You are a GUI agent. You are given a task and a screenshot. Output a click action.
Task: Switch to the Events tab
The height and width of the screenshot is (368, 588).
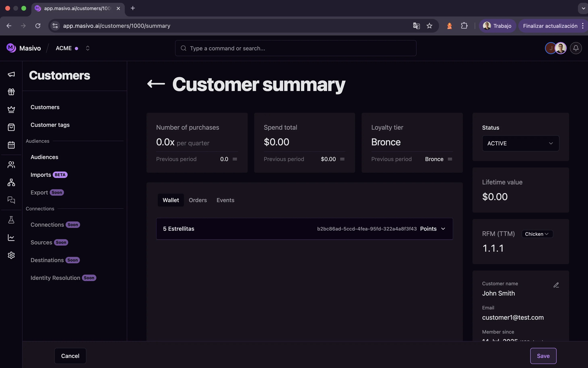[225, 200]
